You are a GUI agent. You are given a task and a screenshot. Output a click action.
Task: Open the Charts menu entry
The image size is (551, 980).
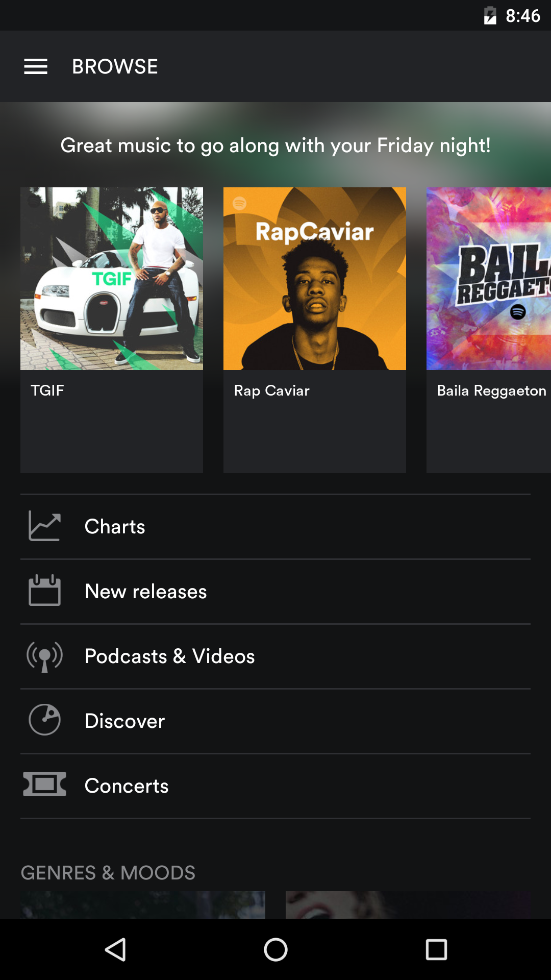tap(115, 527)
